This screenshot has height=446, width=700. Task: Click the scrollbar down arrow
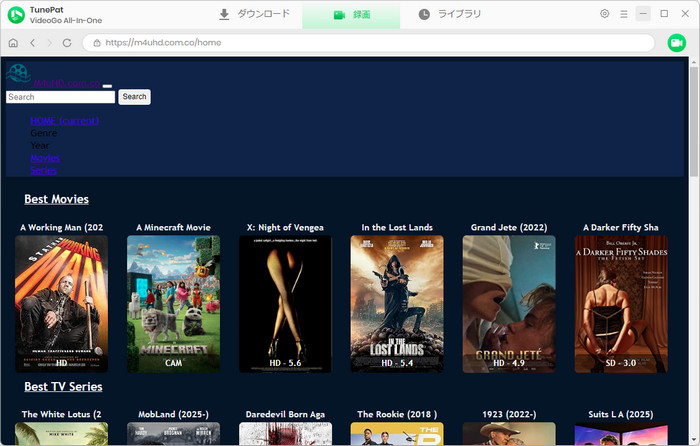coord(694,439)
